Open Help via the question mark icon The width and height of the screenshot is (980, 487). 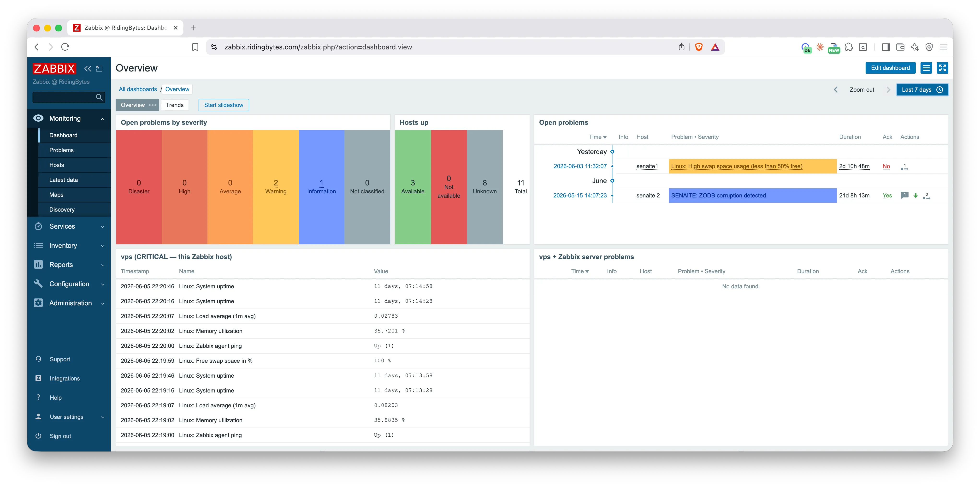[38, 398]
